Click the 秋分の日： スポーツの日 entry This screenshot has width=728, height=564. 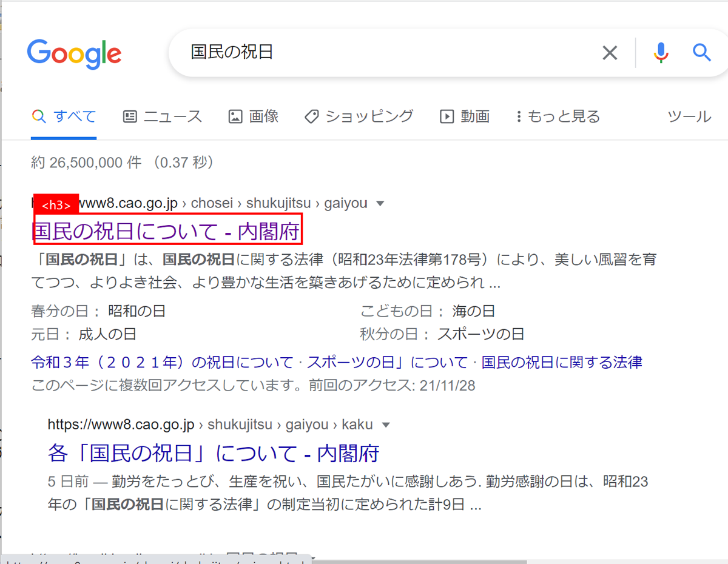(x=442, y=334)
